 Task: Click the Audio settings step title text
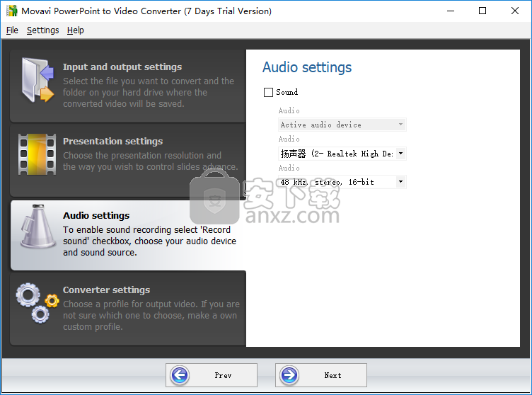(96, 215)
